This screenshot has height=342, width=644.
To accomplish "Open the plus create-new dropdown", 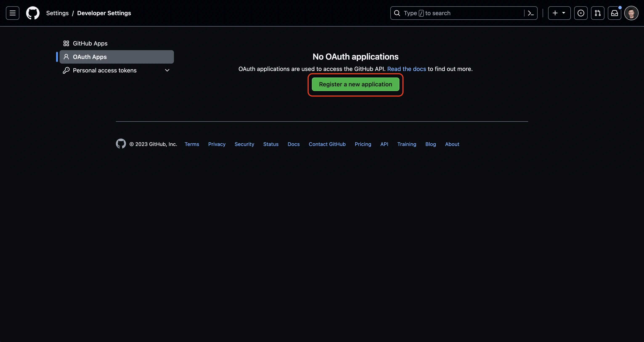I will click(x=559, y=13).
